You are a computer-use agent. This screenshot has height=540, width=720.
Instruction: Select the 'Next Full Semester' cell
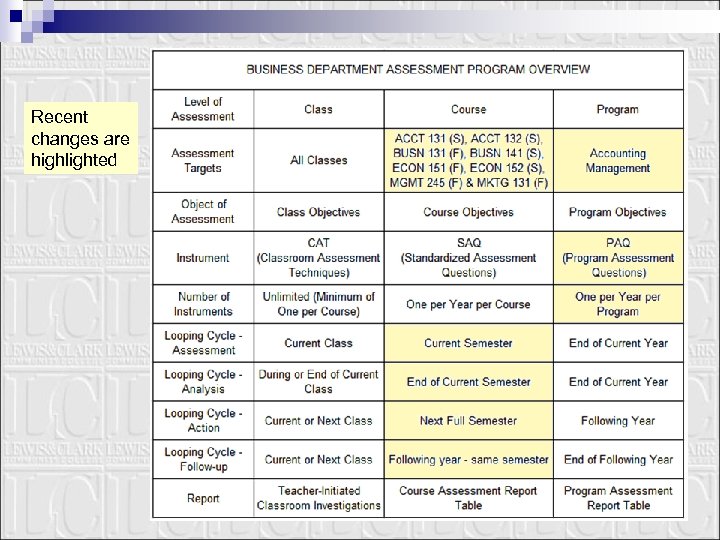point(468,421)
